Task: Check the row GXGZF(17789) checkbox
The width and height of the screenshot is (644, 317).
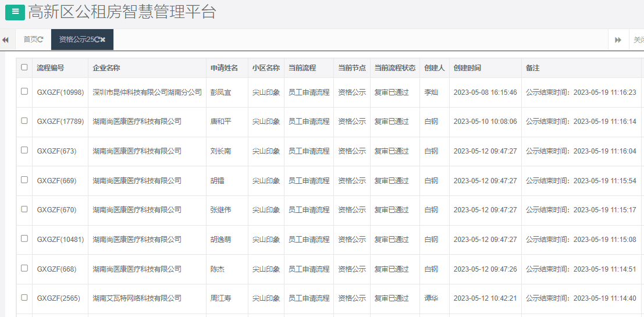Action: 24,121
